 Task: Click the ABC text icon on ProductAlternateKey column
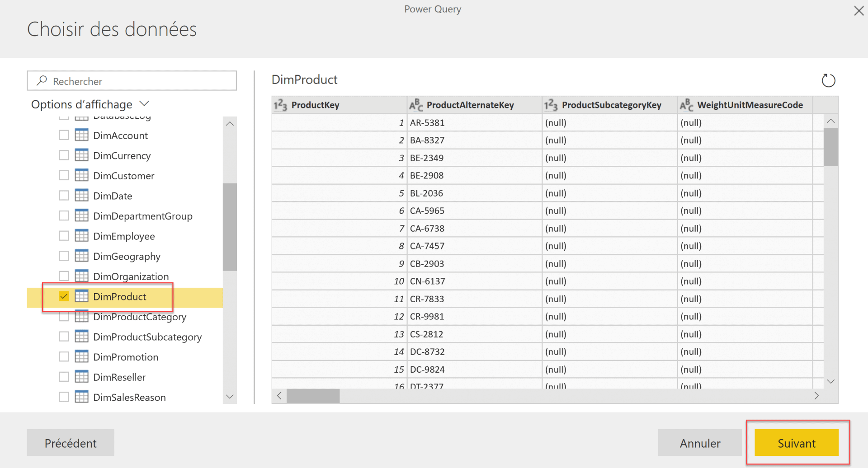click(415, 105)
